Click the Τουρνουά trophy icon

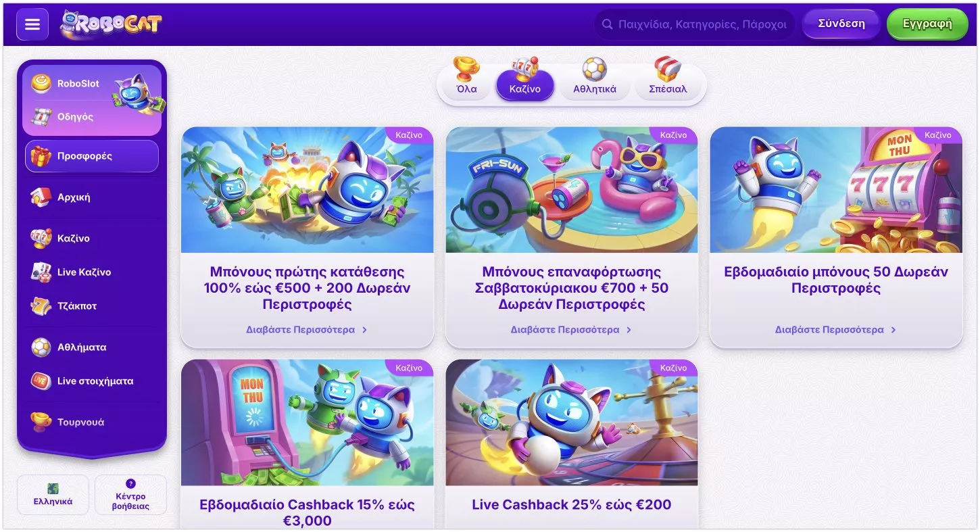click(x=41, y=422)
